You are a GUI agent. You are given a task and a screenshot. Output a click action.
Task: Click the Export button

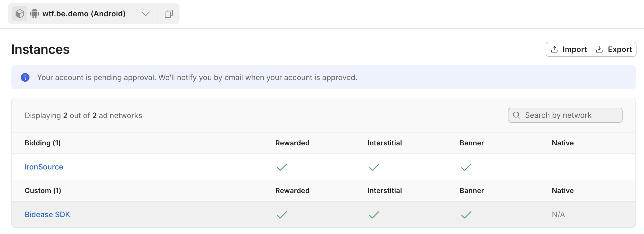[614, 49]
